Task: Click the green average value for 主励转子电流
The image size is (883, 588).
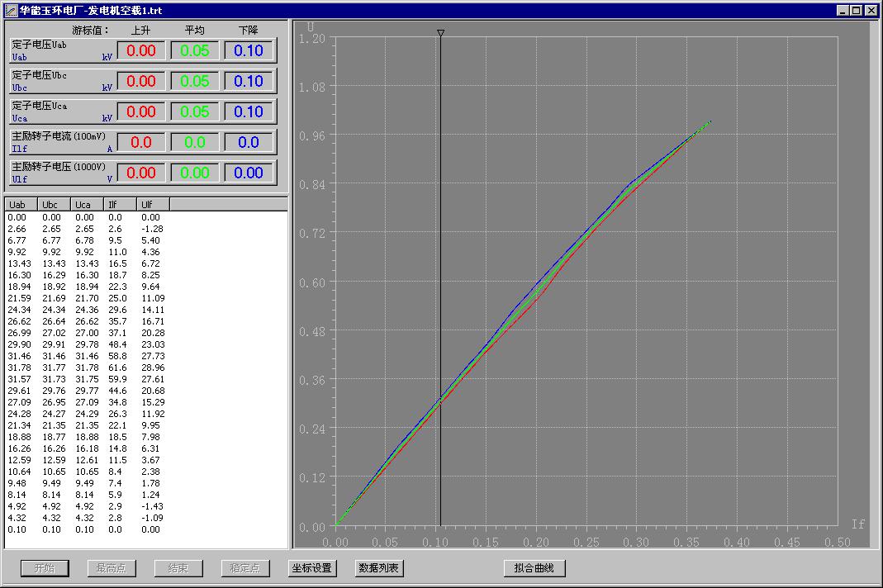Action: click(195, 143)
